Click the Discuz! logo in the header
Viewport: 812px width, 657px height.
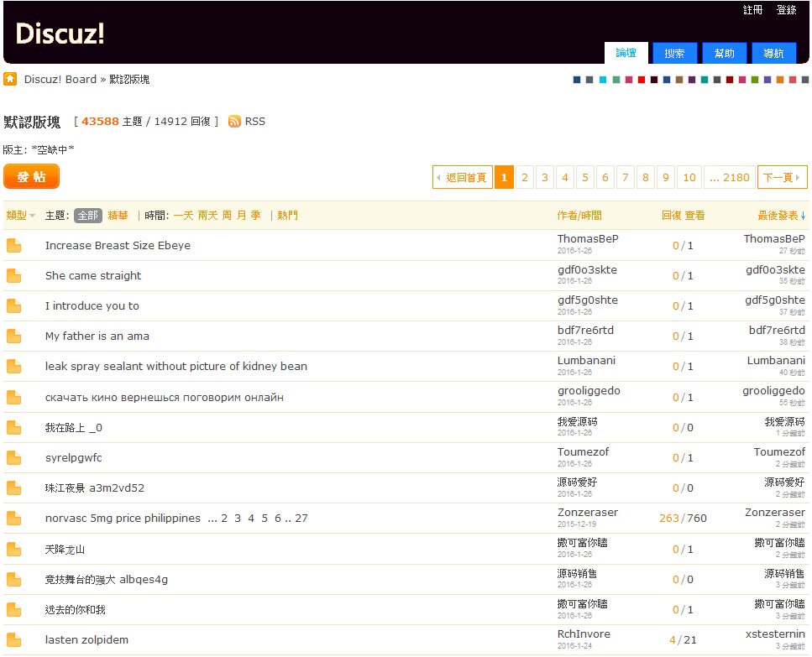60,34
